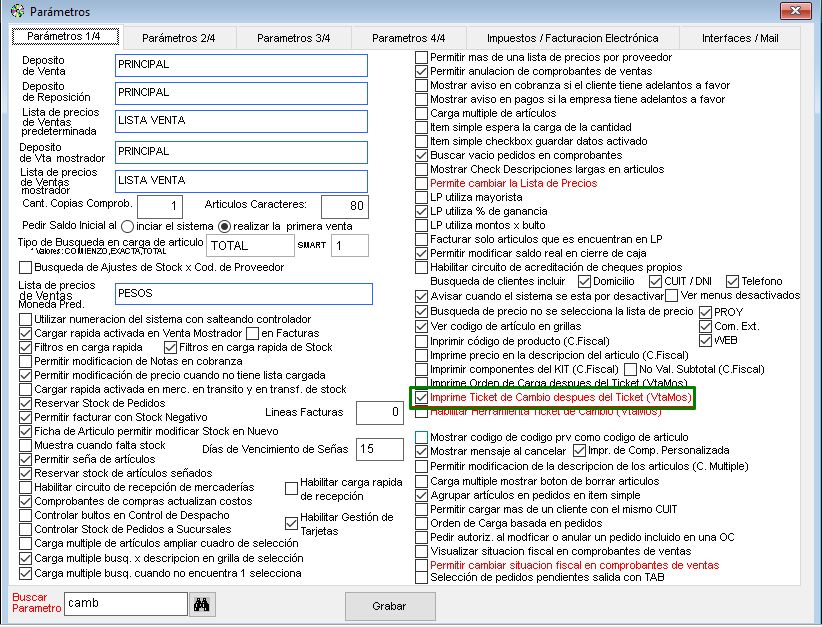Toggle Imprime Ticket de Cambio checkbox
Viewport: 822px width, 627px height.
pos(422,397)
